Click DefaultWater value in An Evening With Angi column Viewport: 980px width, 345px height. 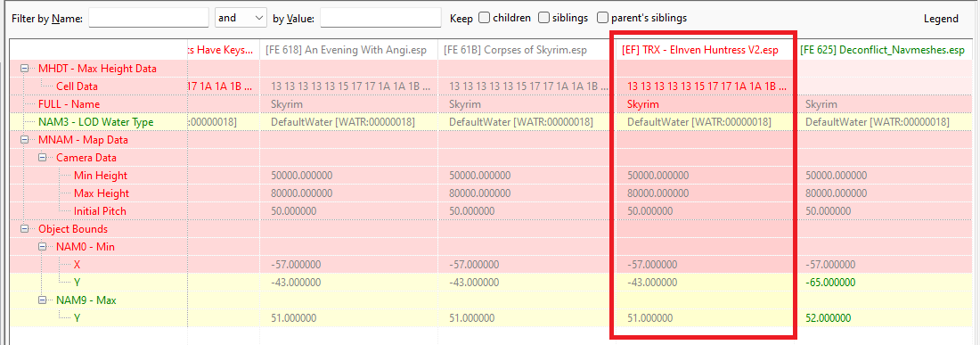pos(342,122)
